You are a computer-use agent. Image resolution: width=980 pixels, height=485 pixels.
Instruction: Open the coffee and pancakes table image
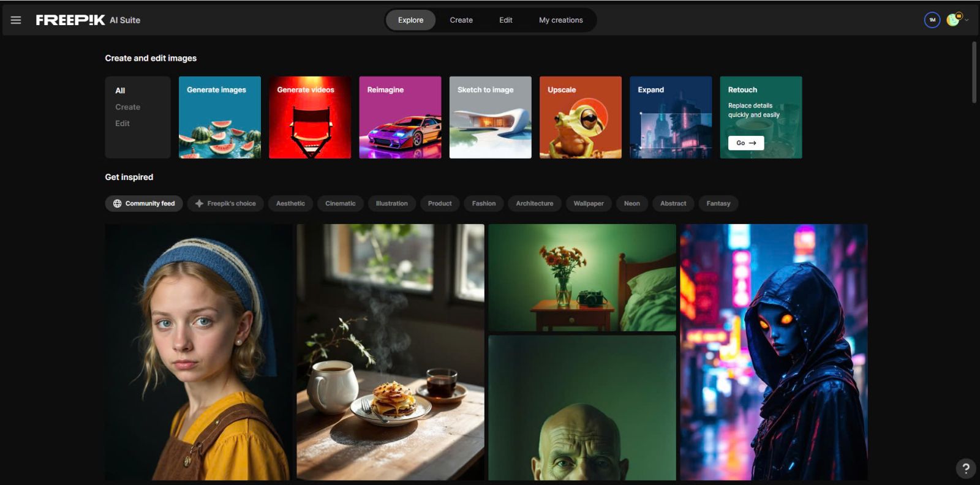pos(391,352)
